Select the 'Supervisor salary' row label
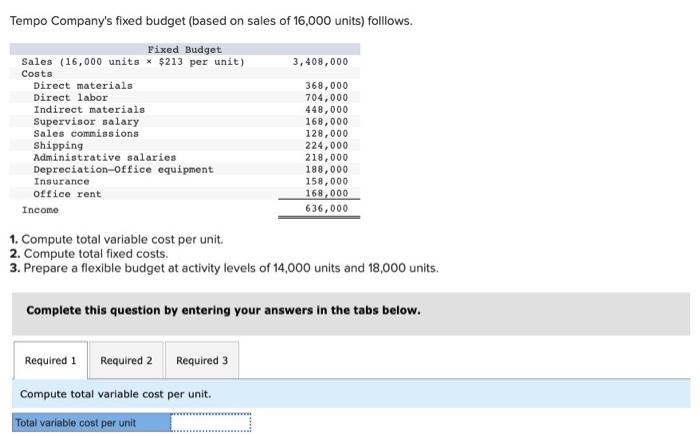 click(86, 122)
